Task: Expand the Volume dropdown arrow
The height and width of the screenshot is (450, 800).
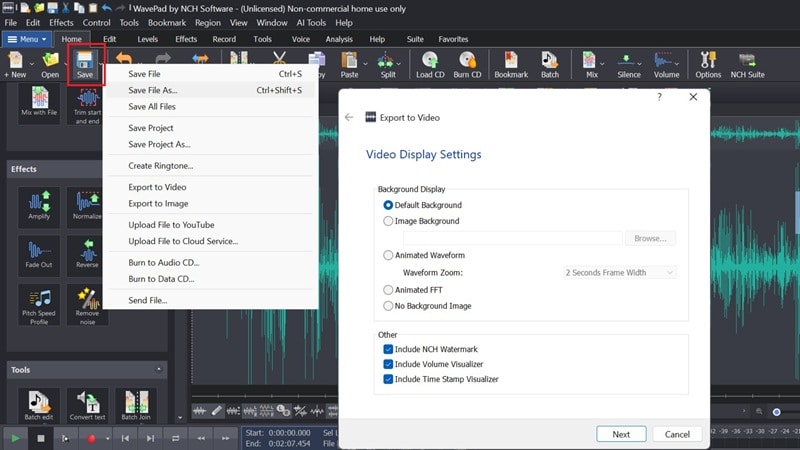Action: tap(677, 64)
